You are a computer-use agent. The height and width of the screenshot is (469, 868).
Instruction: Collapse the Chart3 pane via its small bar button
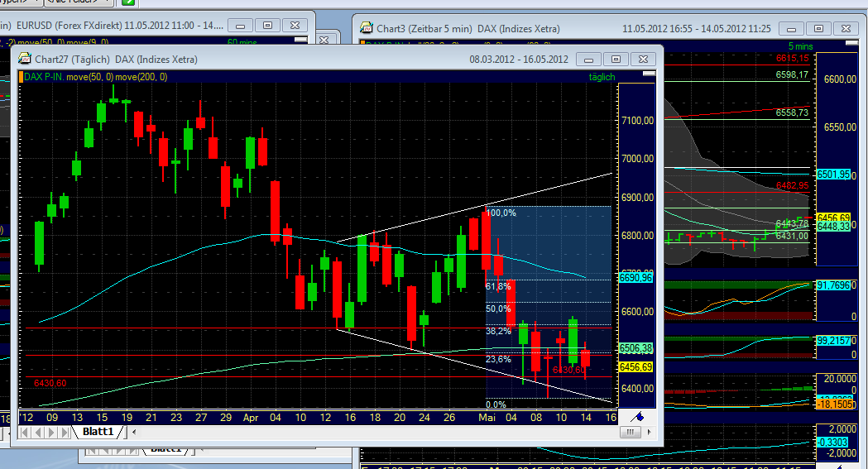coord(851,42)
